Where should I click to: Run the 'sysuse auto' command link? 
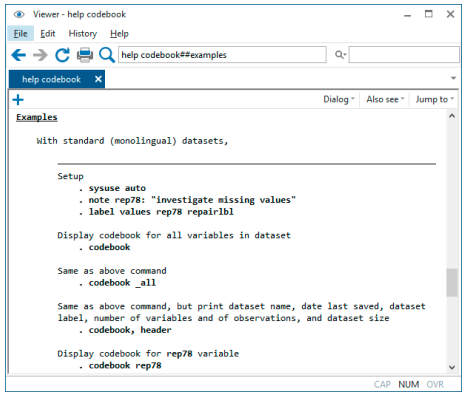[117, 188]
